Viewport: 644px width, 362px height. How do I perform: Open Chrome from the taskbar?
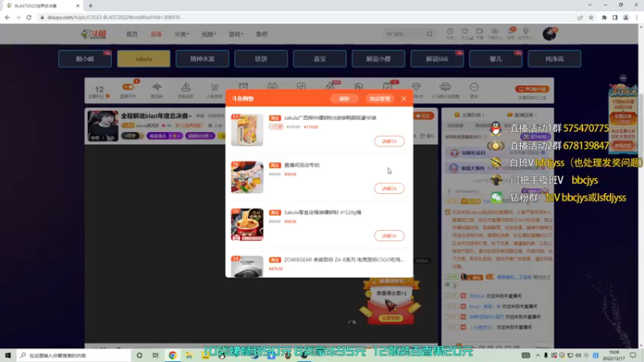(172, 355)
